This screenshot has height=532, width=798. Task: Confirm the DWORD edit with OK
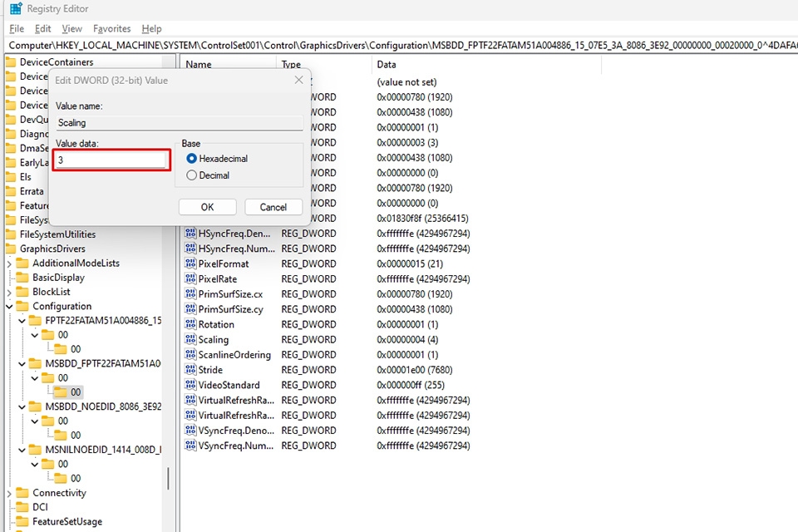coord(207,207)
